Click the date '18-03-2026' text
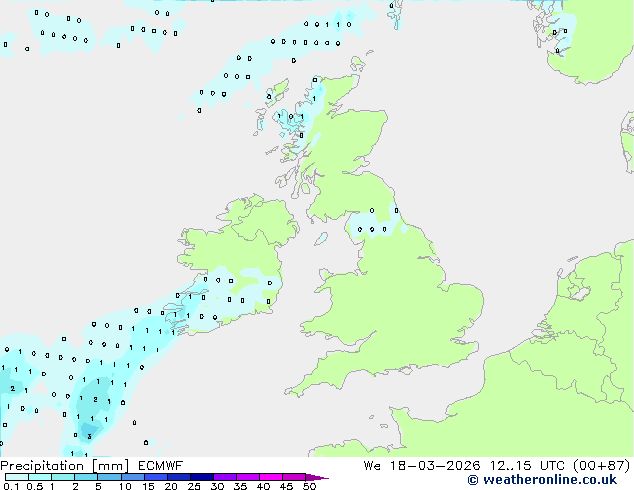 [435, 466]
